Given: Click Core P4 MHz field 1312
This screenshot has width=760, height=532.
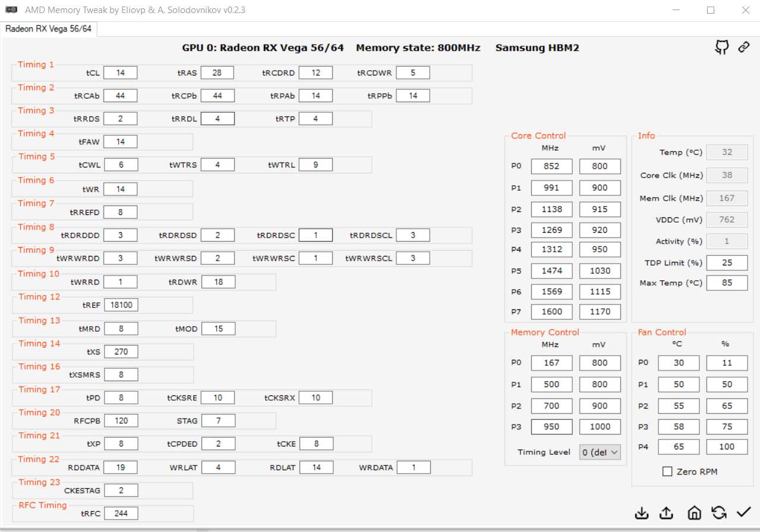Looking at the screenshot, I should (551, 249).
